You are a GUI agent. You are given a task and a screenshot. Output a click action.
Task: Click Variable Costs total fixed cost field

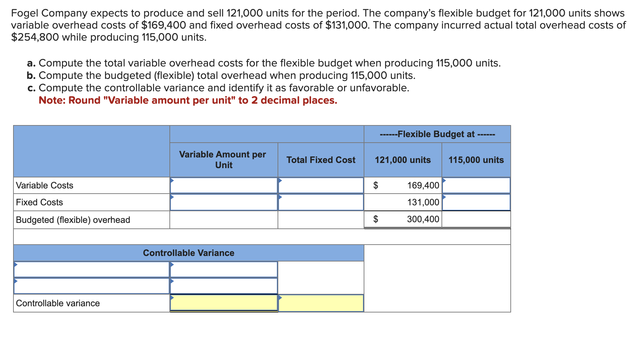pyautogui.click(x=321, y=185)
